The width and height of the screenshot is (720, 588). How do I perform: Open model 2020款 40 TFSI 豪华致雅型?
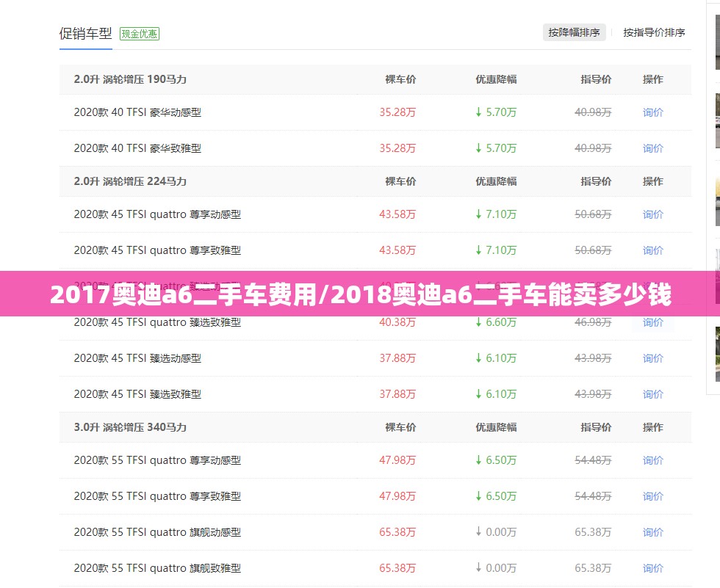pyautogui.click(x=137, y=148)
